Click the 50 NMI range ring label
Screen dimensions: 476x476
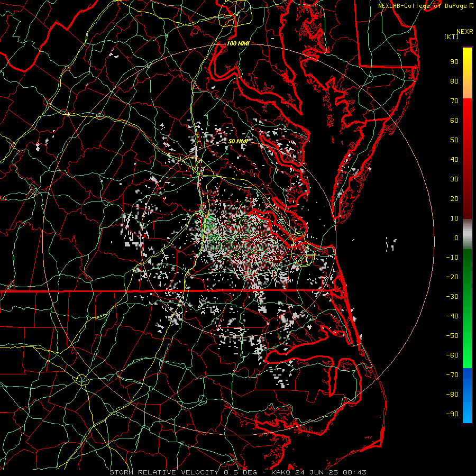click(238, 141)
